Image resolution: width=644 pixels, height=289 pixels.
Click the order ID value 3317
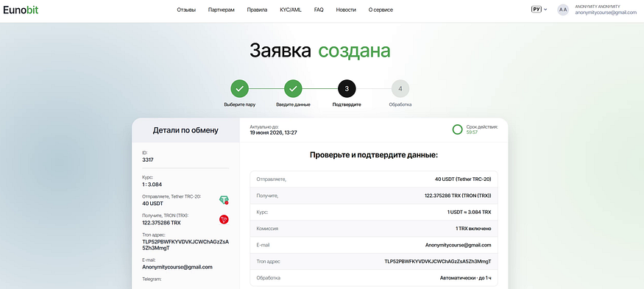coord(148,160)
